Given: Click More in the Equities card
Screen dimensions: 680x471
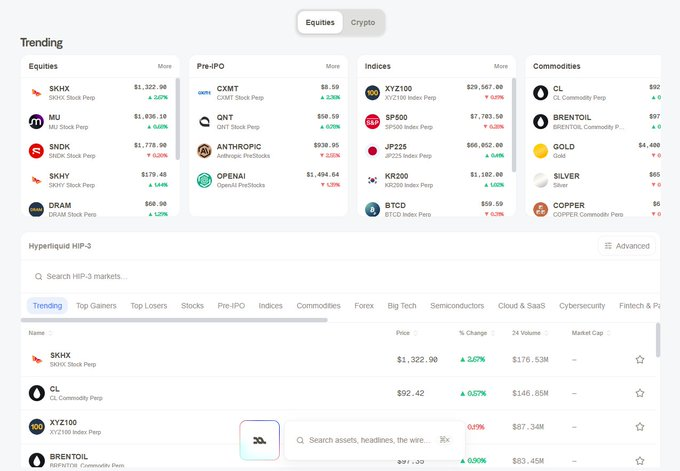Looking at the screenshot, I should 164,66.
